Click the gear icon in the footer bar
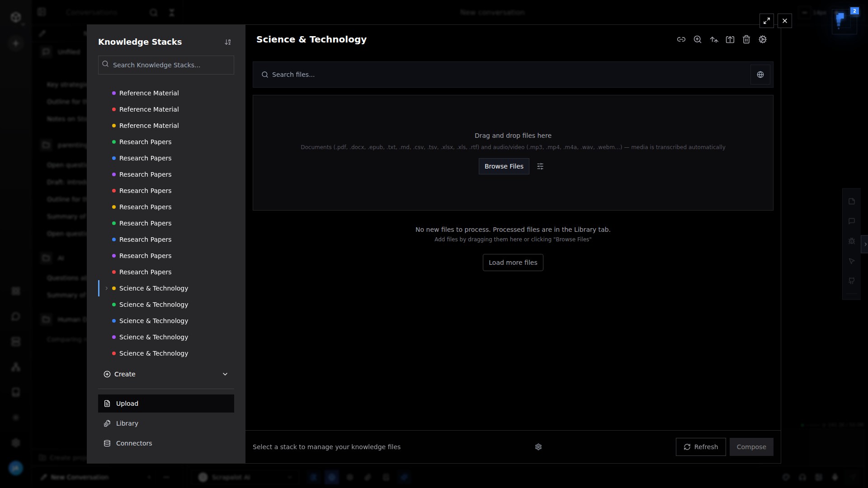868x488 pixels. 538,447
